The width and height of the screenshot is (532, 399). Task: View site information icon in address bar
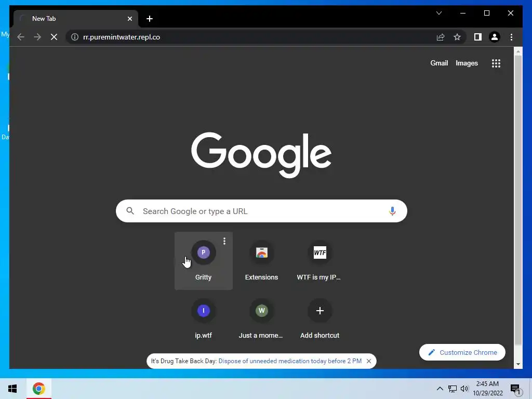coord(75,37)
